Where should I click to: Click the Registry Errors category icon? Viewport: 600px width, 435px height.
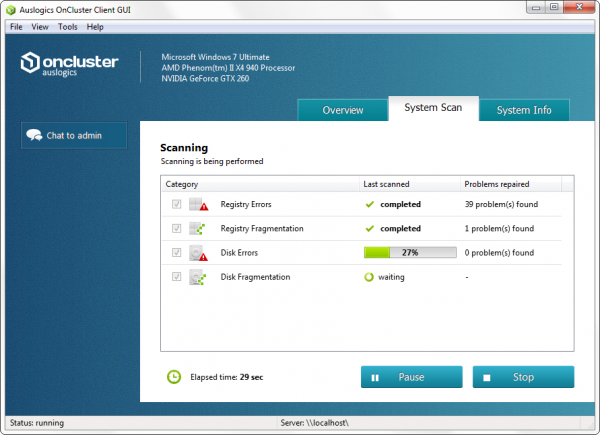pos(199,204)
